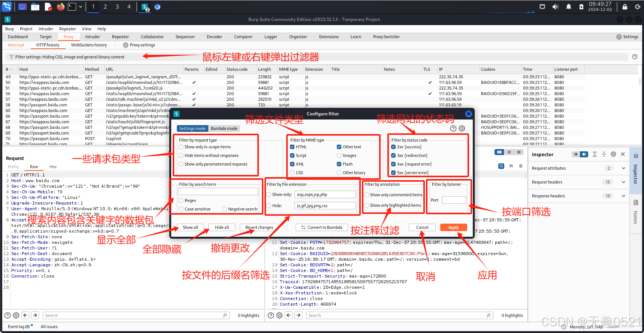Screen dimensions: 644x333
Task: Open the Burp menu
Action: pyautogui.click(x=10, y=29)
